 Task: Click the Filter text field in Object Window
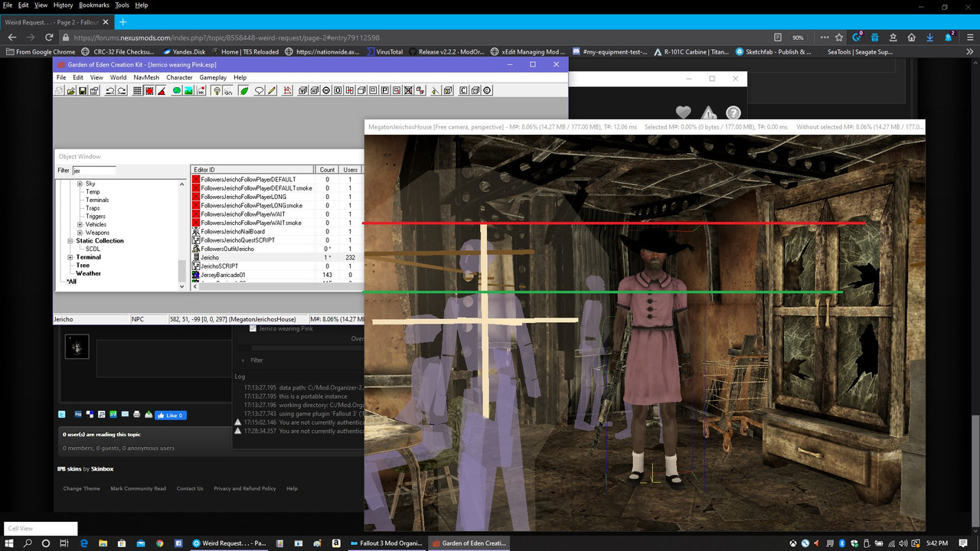point(94,171)
